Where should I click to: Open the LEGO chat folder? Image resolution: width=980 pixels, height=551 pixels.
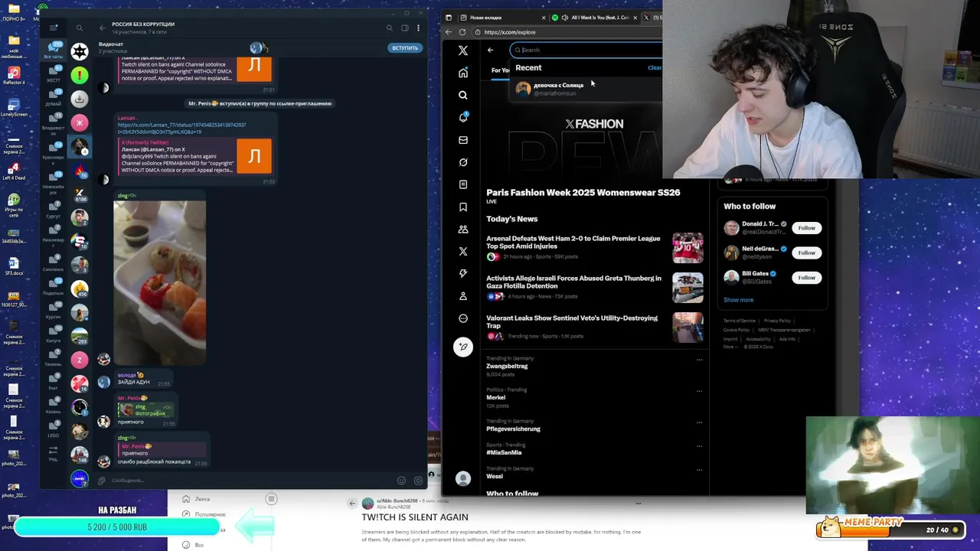click(x=54, y=430)
